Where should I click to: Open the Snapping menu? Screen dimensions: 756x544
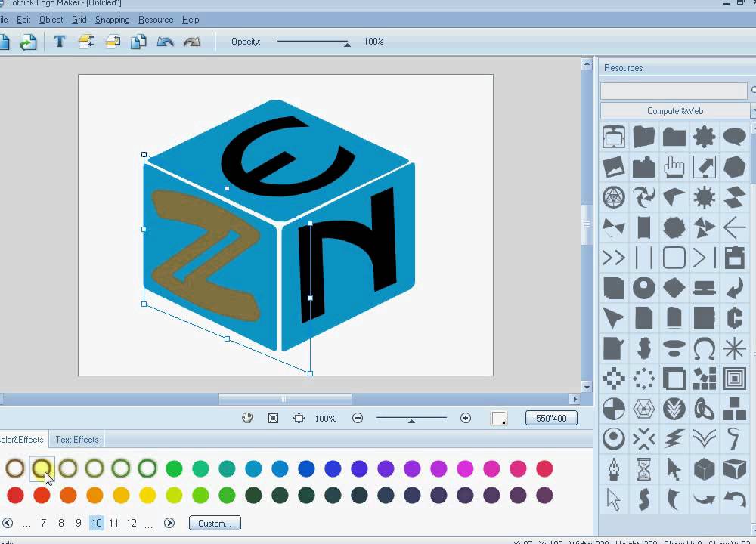click(x=113, y=20)
